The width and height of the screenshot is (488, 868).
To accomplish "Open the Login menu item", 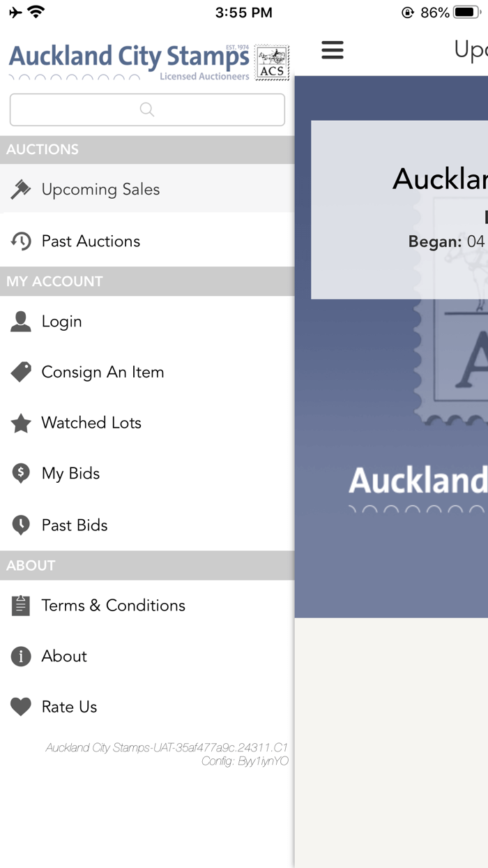I will [62, 321].
